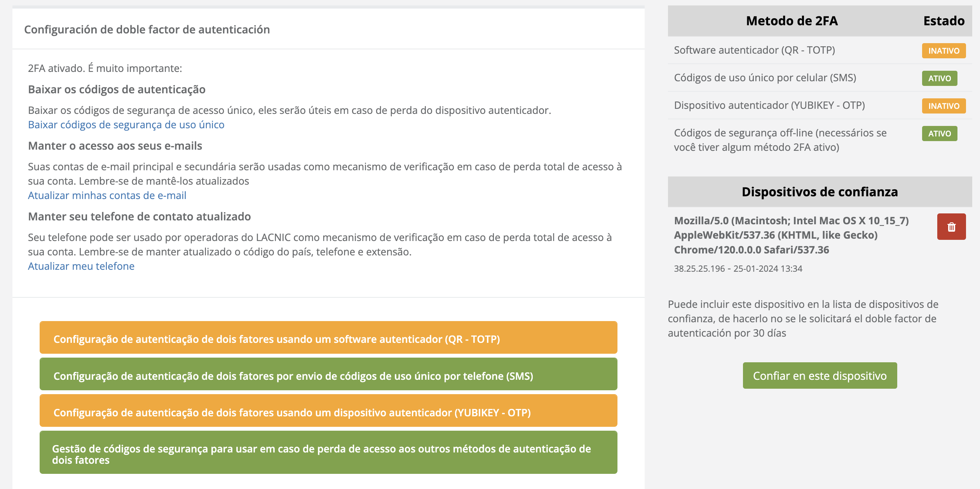
Task: Click ATIVO badge for off-line security codes
Action: pyautogui.click(x=939, y=134)
